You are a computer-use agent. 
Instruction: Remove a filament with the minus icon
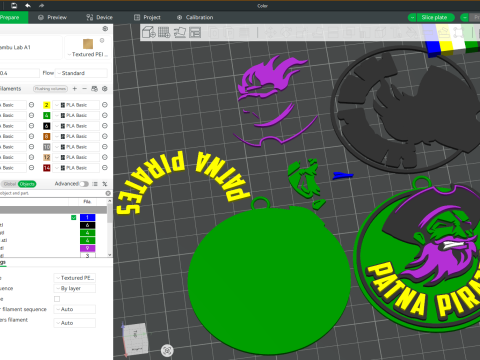84,89
